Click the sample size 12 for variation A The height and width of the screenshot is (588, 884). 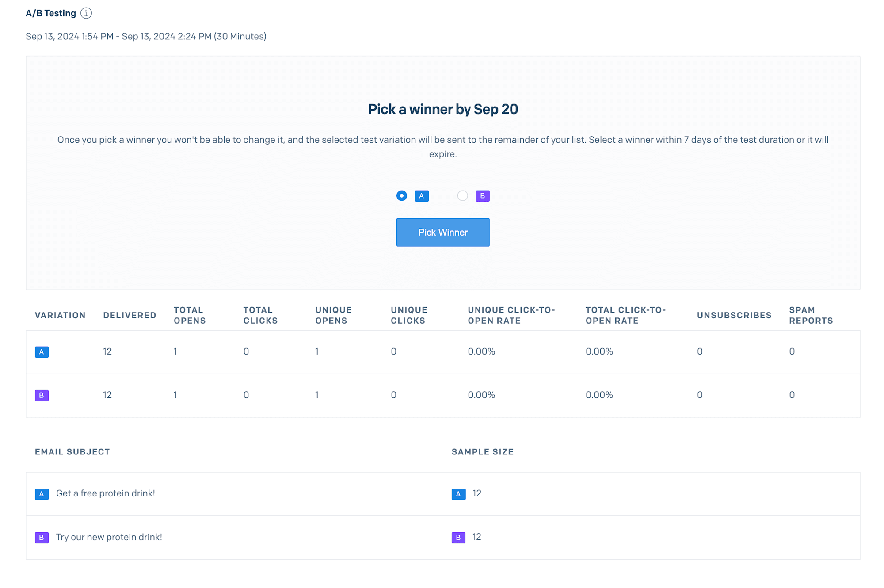click(x=477, y=493)
